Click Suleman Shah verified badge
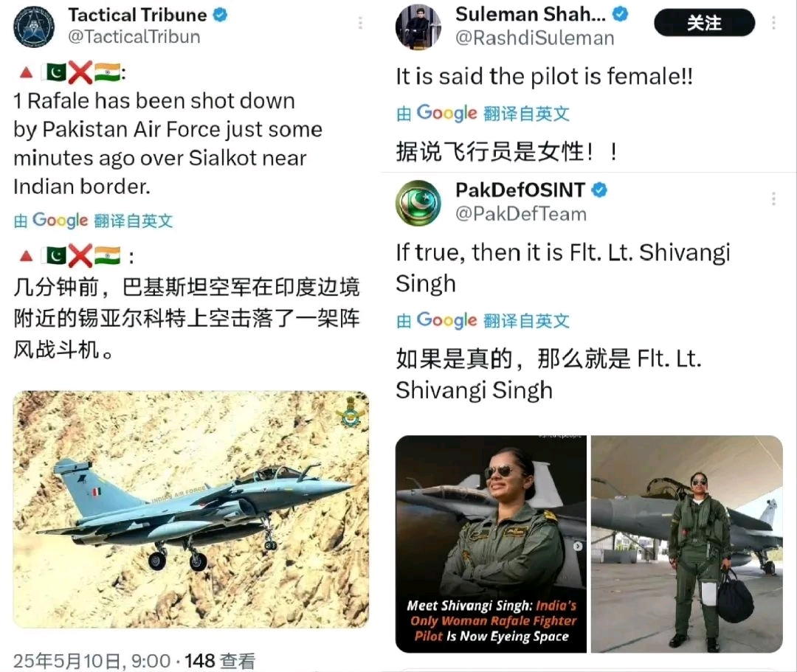This screenshot has width=797, height=672. pyautogui.click(x=620, y=14)
